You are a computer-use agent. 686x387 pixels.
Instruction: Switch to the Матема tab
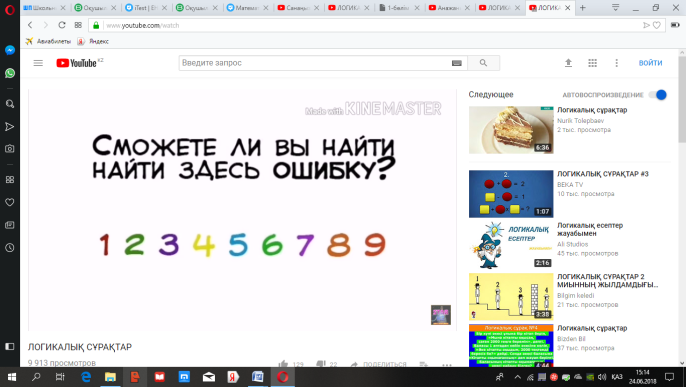tap(248, 8)
